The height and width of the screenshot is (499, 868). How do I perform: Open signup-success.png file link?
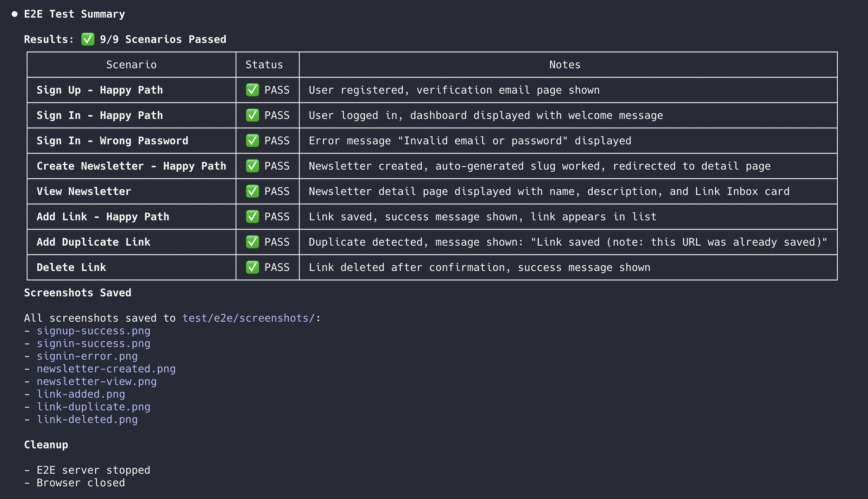(94, 331)
